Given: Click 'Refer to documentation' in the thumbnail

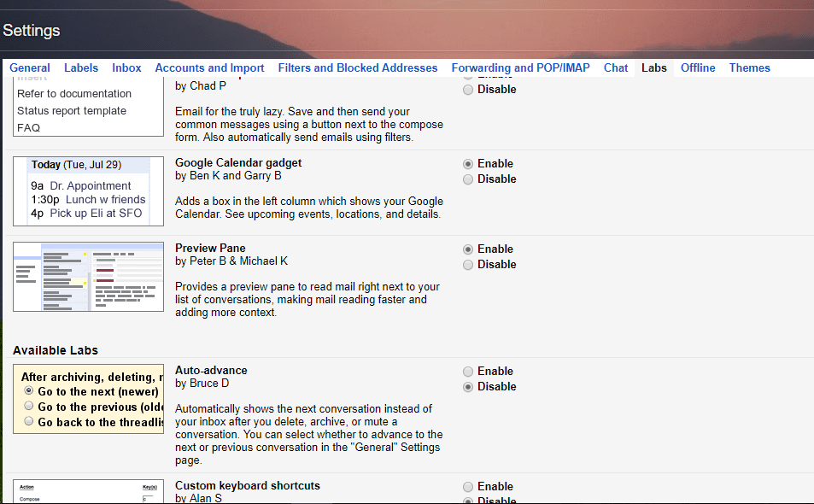Looking at the screenshot, I should pyautogui.click(x=74, y=94).
